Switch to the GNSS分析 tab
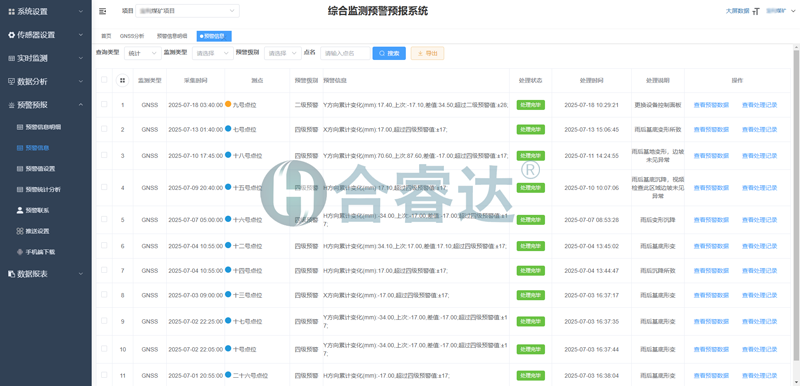 click(132, 36)
